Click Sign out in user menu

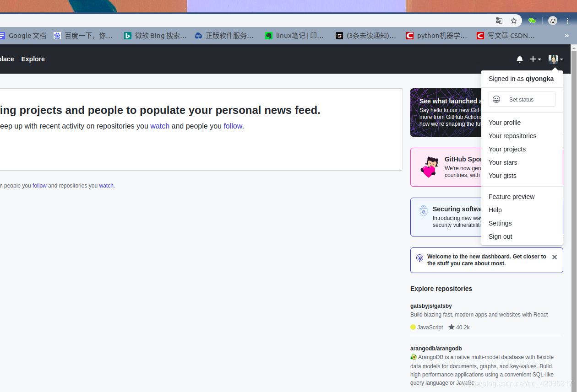(522, 236)
